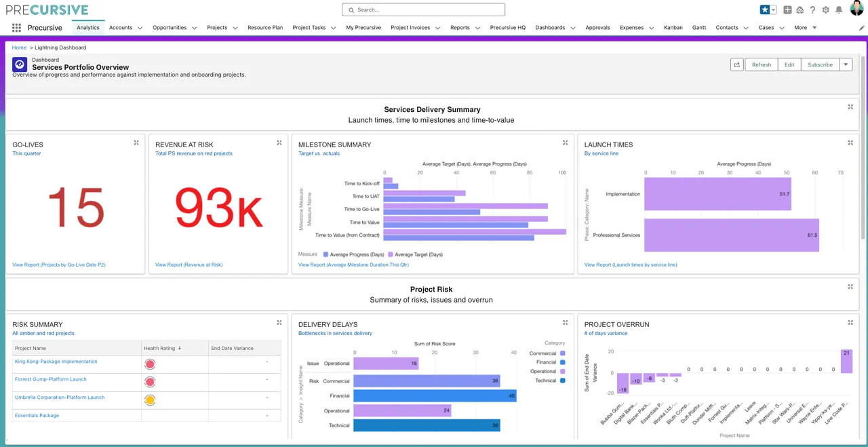Expand the Expenses tab chevron

tap(651, 28)
